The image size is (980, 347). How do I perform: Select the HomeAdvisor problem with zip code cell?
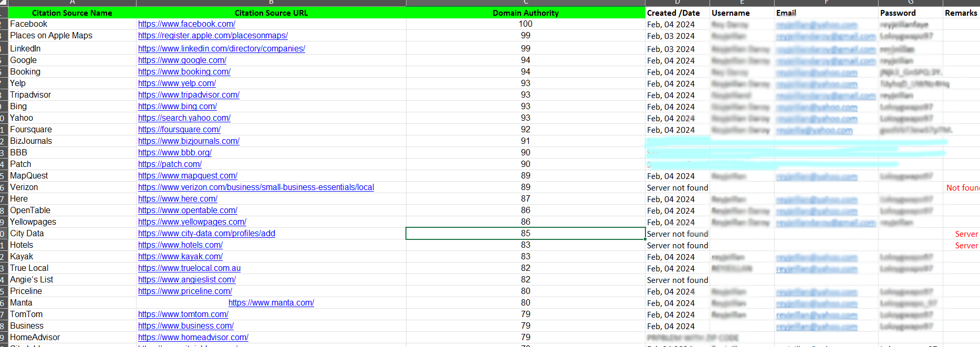coord(693,338)
